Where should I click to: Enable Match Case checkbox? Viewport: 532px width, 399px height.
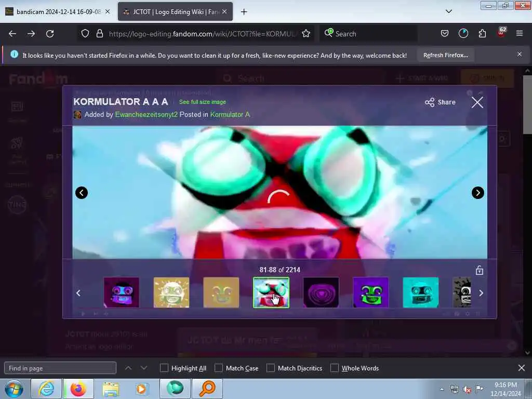click(x=219, y=368)
